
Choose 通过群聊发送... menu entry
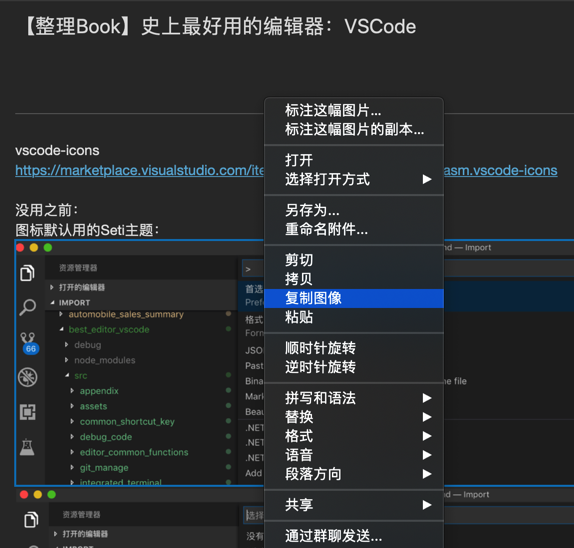click(x=354, y=536)
